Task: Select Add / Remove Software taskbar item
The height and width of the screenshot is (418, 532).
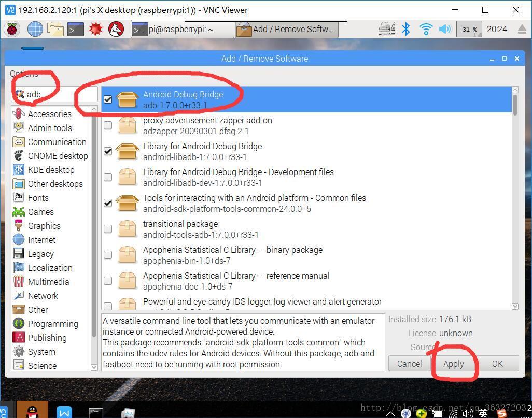Action: tap(287, 30)
